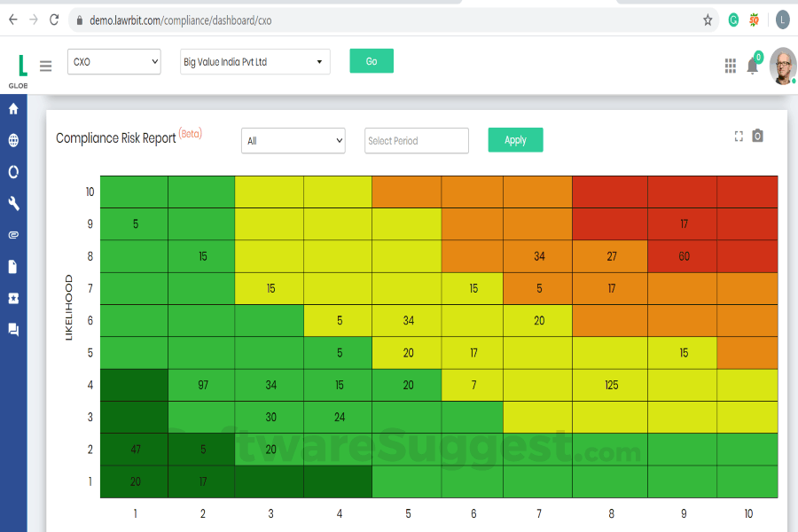Click the Select Period field

[x=416, y=140]
